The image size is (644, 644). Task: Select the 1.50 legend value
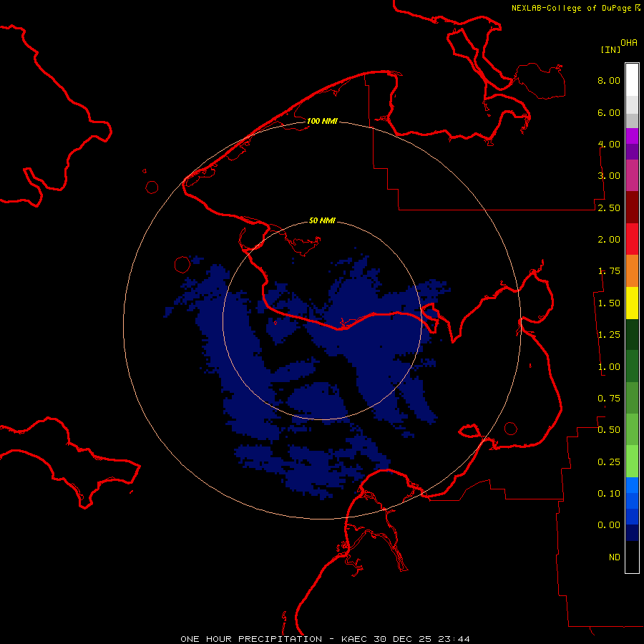(x=609, y=303)
